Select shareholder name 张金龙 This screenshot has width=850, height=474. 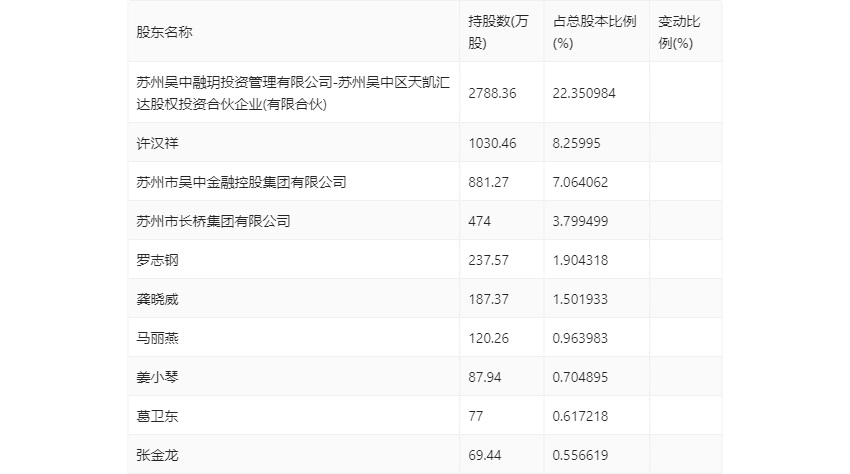coord(157,456)
